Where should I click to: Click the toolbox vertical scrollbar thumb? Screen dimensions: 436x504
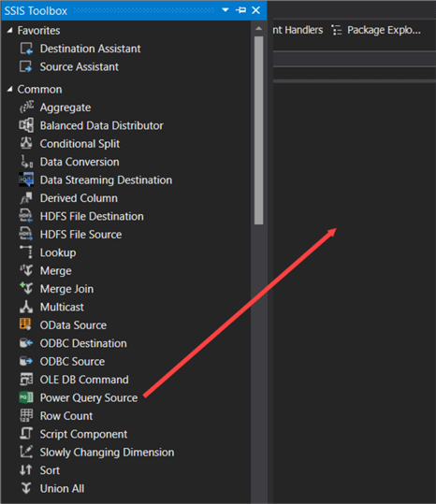pos(258,130)
